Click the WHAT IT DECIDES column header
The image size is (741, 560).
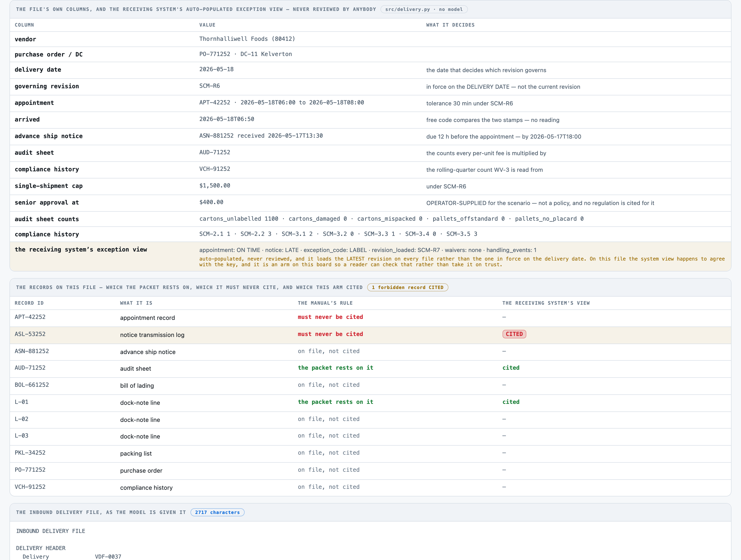450,25
